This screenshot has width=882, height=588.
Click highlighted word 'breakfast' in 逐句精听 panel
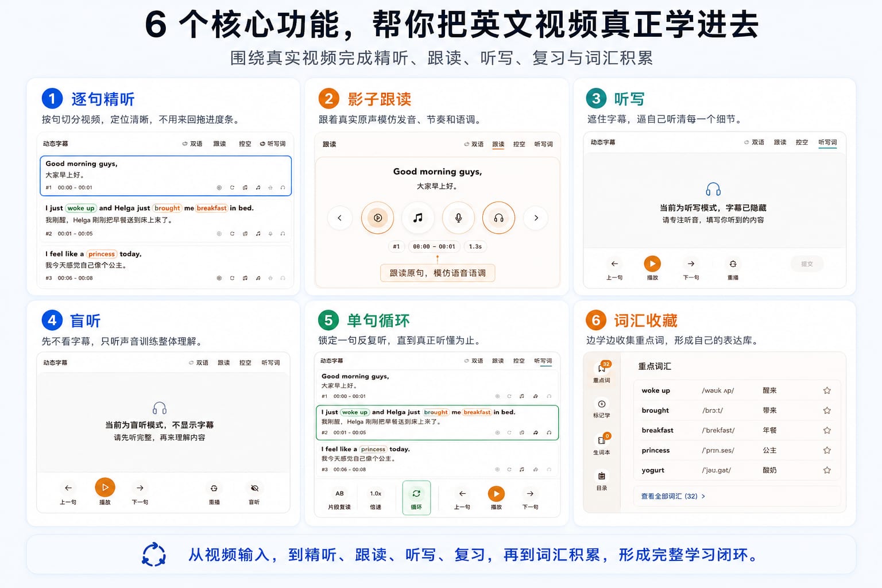pyautogui.click(x=211, y=208)
